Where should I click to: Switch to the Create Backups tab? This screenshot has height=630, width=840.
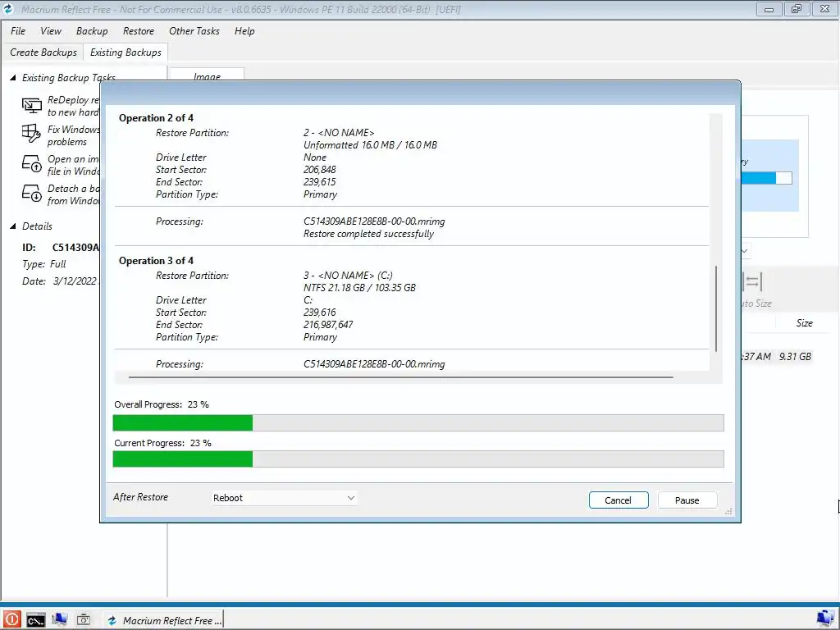click(x=43, y=52)
